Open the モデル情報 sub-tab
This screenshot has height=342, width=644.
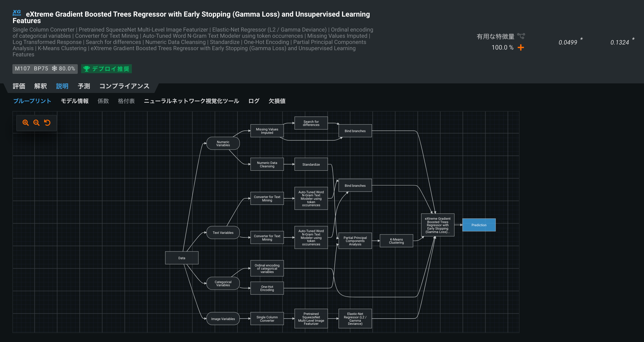(x=75, y=101)
